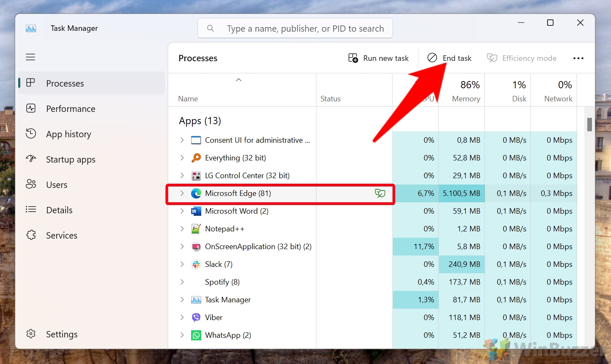Click Edge memory value 5.100,5 MB
Image resolution: width=611 pixels, height=364 pixels.
[x=462, y=193]
